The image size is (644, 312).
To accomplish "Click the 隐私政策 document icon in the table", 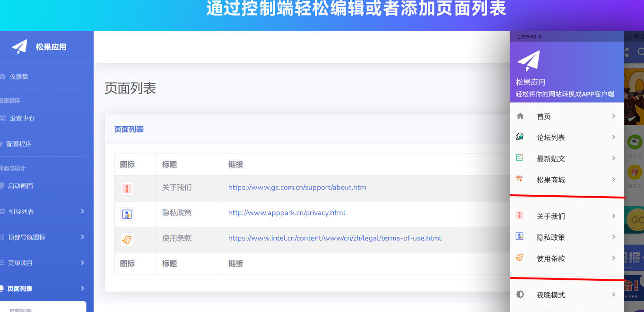I will coord(127,213).
